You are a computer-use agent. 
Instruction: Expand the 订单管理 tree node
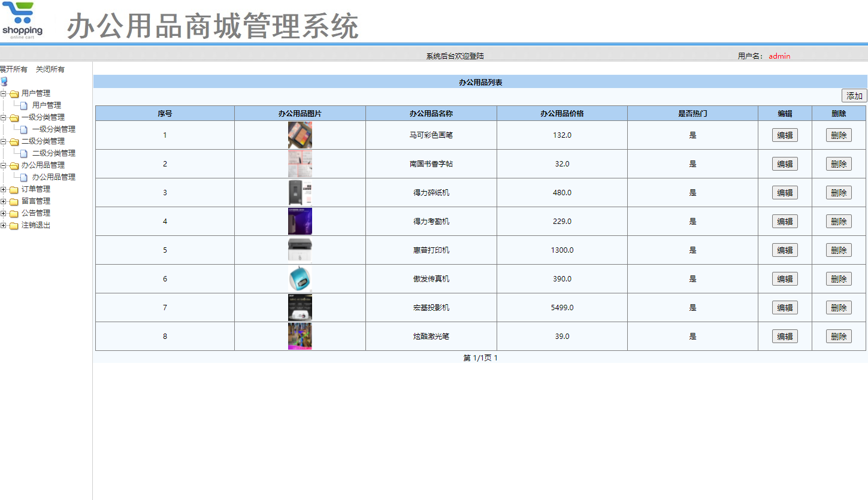tap(4, 189)
